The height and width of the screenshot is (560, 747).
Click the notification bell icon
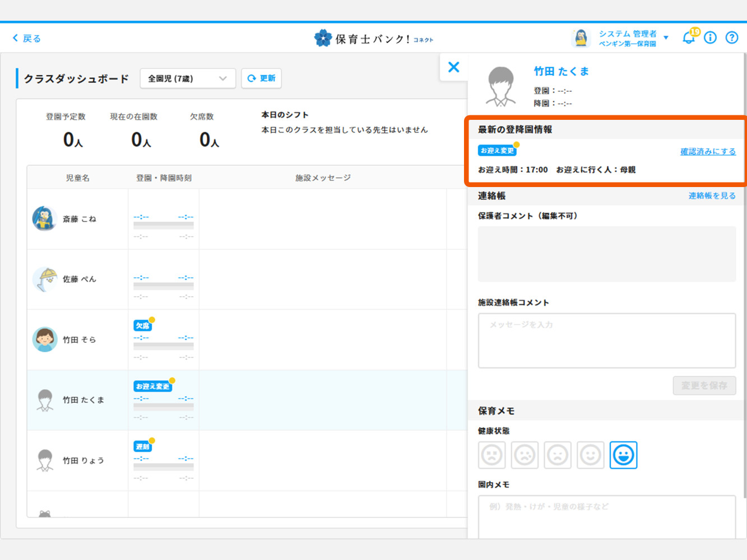tap(688, 38)
